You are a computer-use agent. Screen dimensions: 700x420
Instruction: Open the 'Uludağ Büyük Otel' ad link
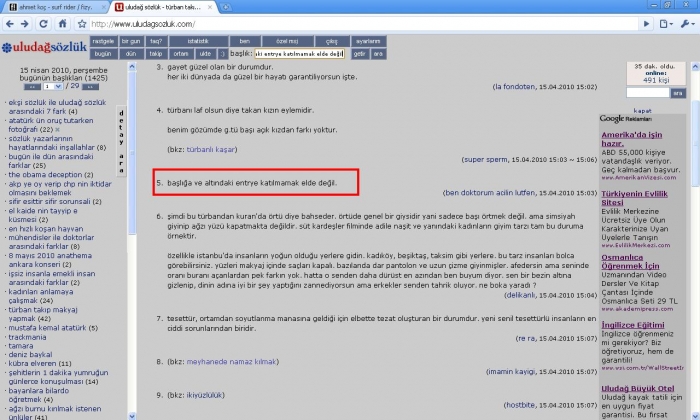pos(638,388)
